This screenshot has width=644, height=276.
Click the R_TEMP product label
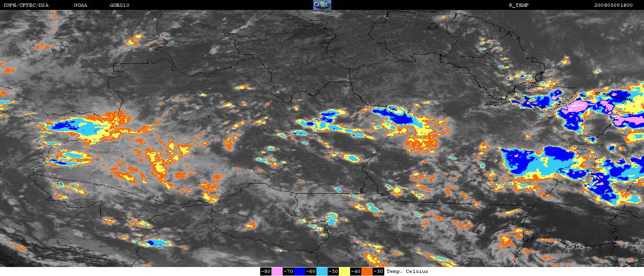click(x=519, y=5)
